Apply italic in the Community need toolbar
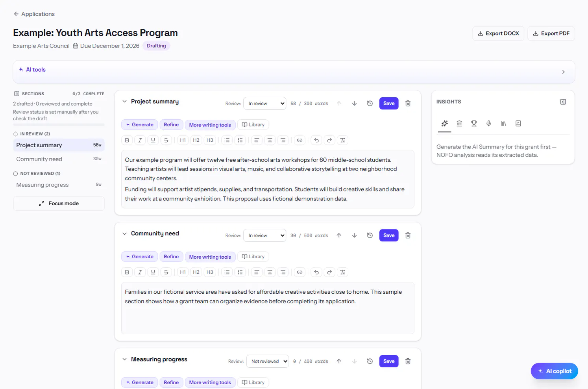The image size is (588, 389). 140,272
